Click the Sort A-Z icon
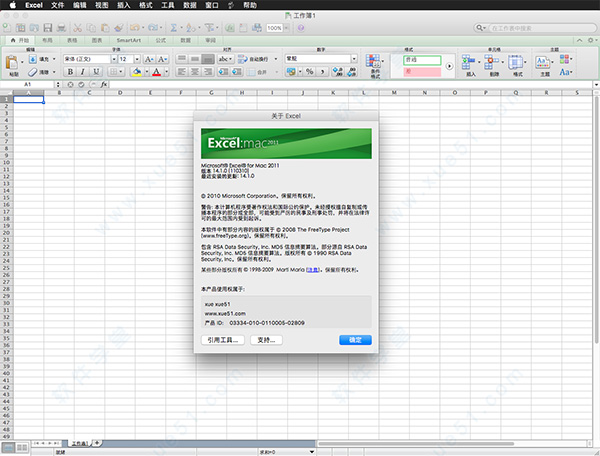The width and height of the screenshot is (600, 456). 190,28
